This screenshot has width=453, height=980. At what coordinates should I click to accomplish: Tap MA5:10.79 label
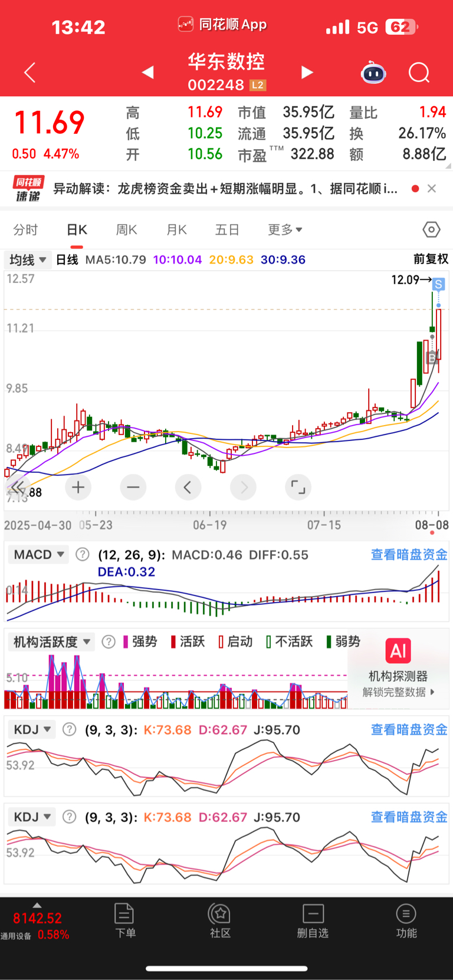[116, 259]
